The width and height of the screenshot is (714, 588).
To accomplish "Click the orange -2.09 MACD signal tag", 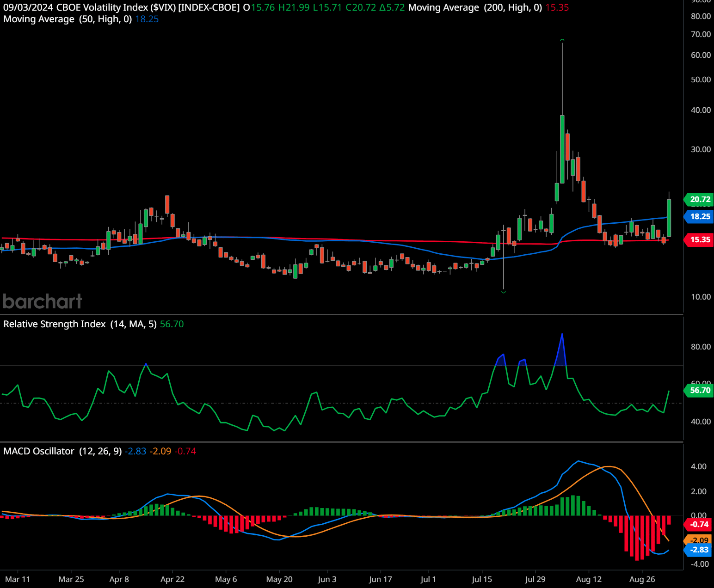I will (699, 540).
